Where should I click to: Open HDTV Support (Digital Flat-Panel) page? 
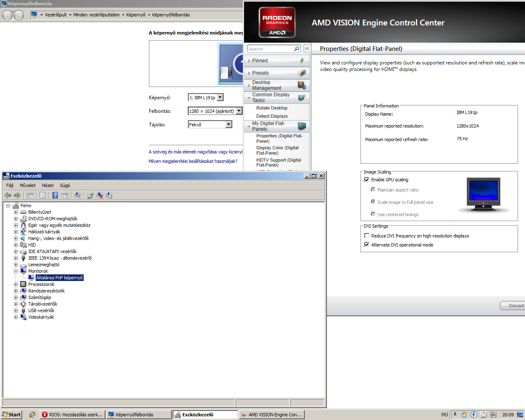click(x=279, y=162)
